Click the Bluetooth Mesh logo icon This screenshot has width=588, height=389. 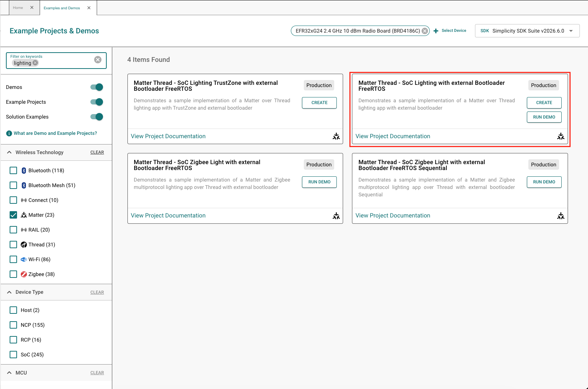pyautogui.click(x=24, y=185)
